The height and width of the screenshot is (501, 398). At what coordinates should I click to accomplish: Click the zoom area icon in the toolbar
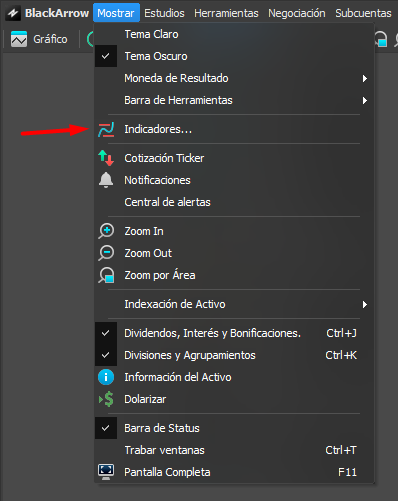(380, 39)
